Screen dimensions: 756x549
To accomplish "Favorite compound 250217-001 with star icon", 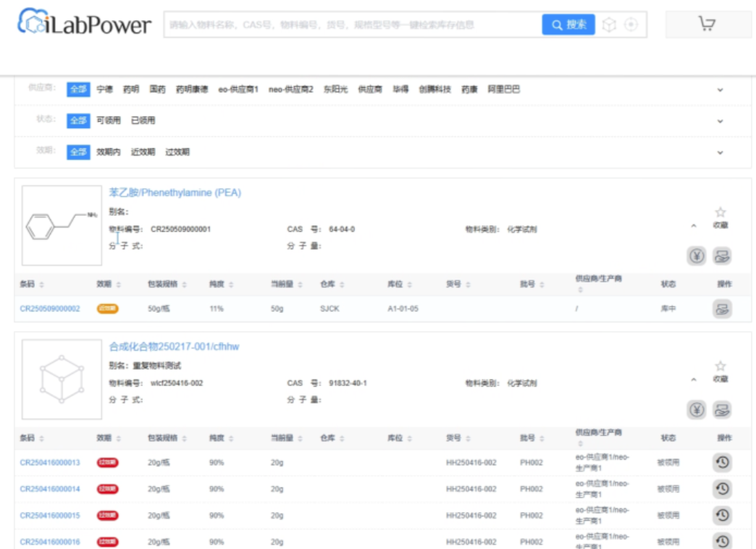I will (x=721, y=366).
